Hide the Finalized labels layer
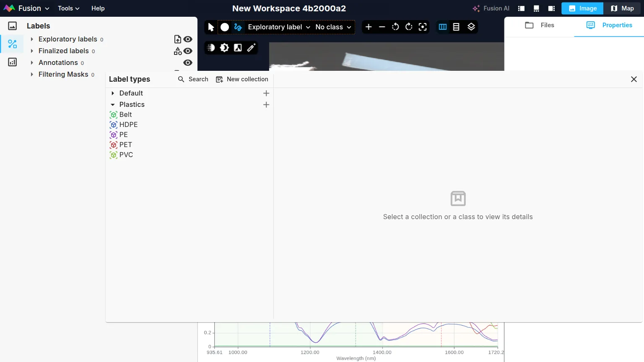Screen dimensions: 644x362 [x=188, y=51]
